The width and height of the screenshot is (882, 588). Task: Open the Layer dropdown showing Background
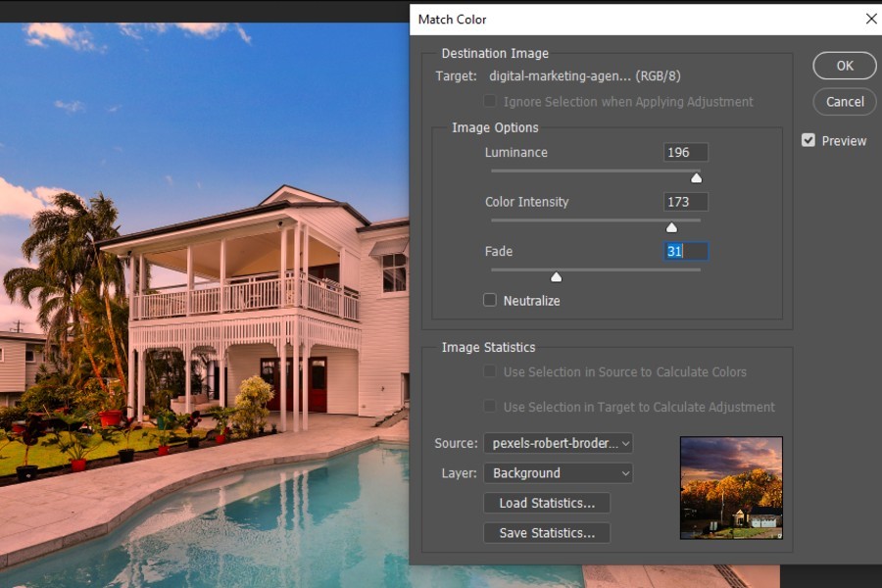pos(558,473)
